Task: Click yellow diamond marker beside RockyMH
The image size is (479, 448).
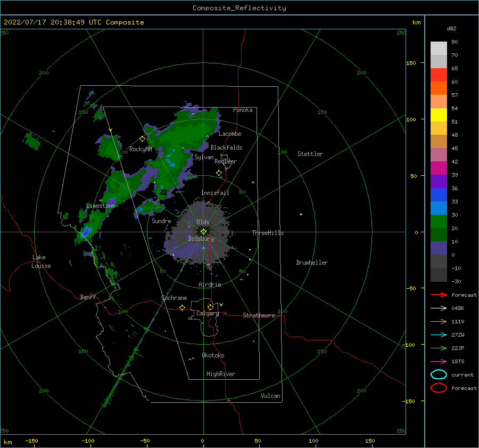Action: (142, 139)
